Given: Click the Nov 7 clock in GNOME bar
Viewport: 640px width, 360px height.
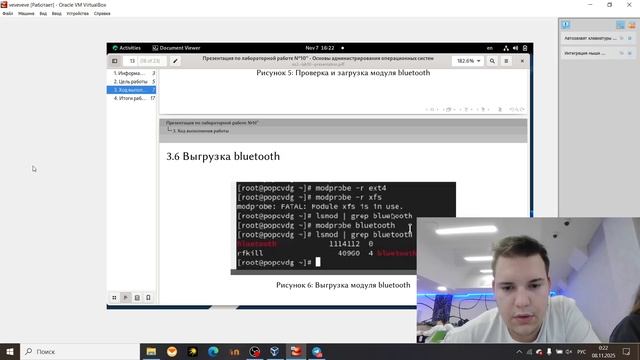Looking at the screenshot, I should 320,48.
